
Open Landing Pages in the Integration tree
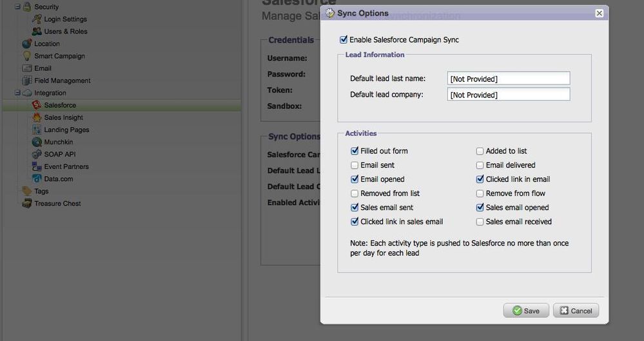[66, 130]
